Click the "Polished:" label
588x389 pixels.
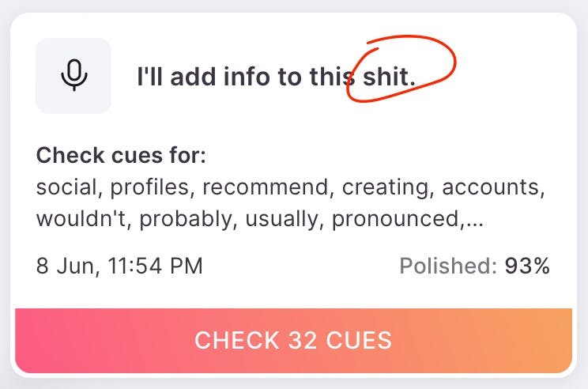tap(448, 266)
